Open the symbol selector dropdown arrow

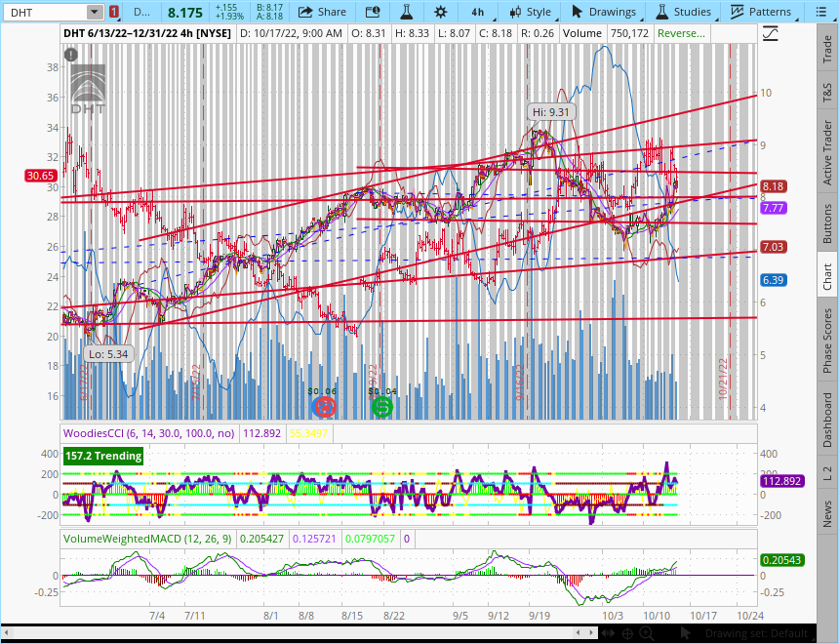point(95,12)
